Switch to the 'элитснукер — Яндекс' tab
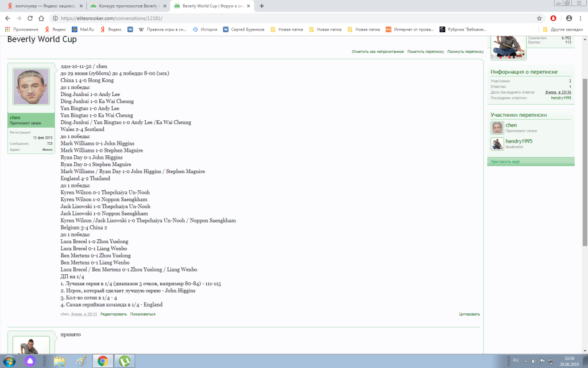 (43, 6)
